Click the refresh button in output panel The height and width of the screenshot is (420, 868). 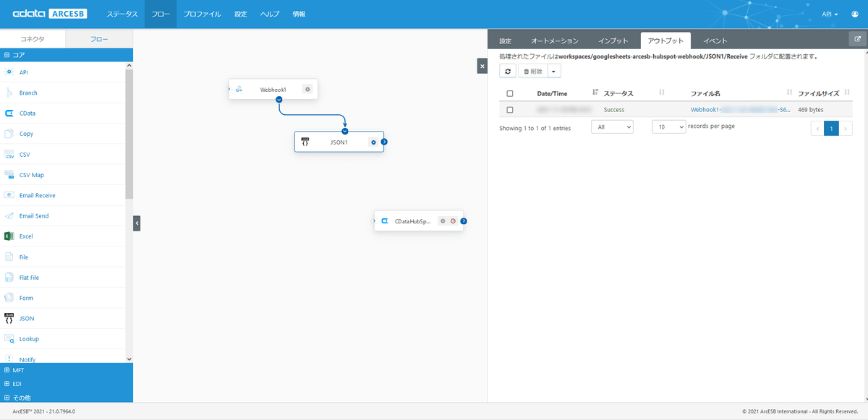pyautogui.click(x=508, y=71)
